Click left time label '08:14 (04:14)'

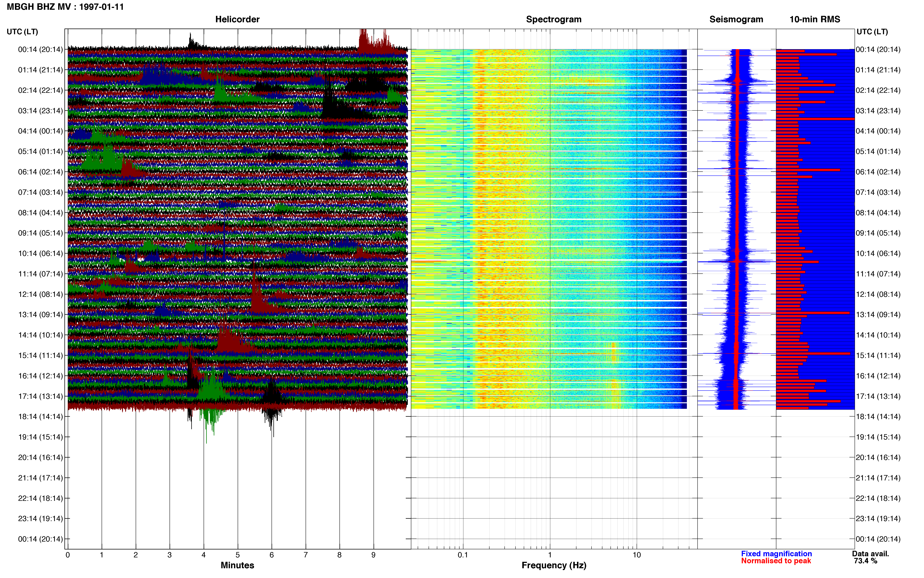(x=40, y=212)
